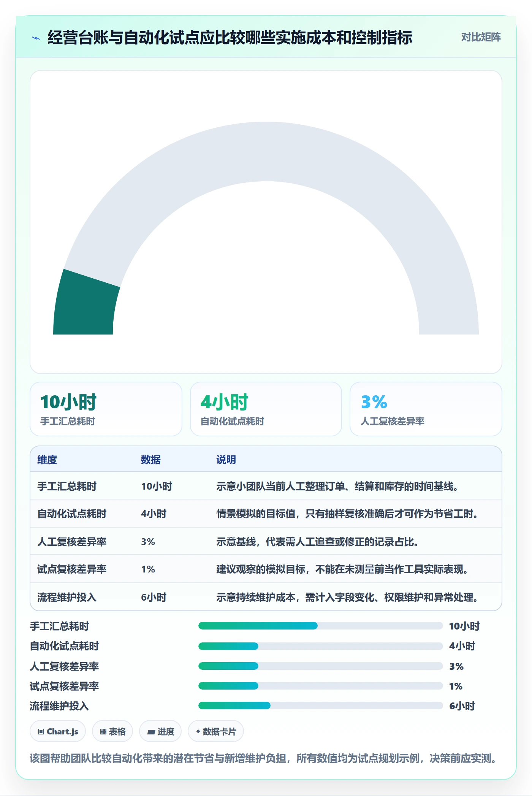Click the 试点复核差异率 progress bar
Viewport: 532px width, 796px height.
(320, 686)
